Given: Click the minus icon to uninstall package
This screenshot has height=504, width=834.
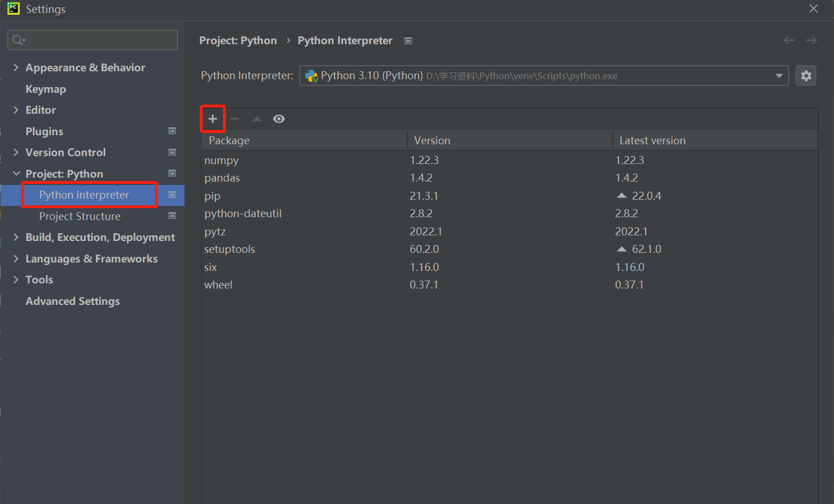Looking at the screenshot, I should 235,119.
